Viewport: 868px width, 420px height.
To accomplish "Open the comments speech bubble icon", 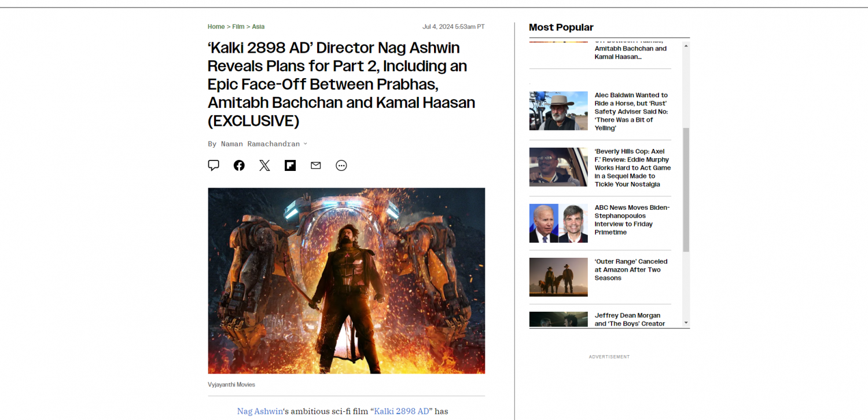I will 214,166.
